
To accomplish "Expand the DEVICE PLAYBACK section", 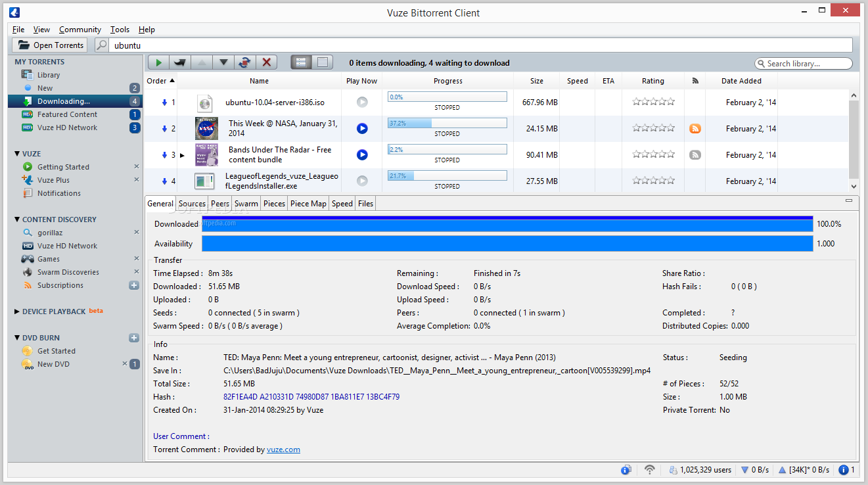I will tap(17, 312).
